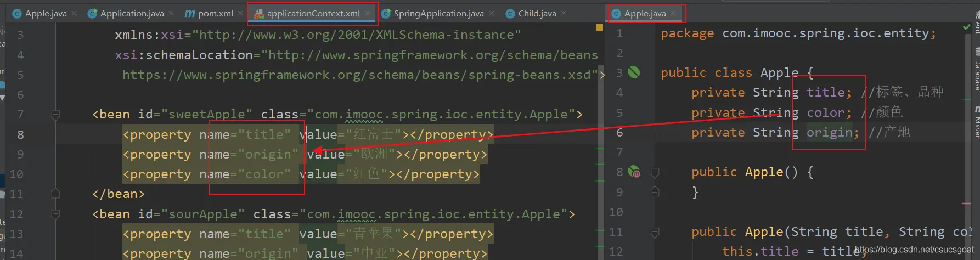Open the Maven tool window
The image size is (980, 260).
tap(977, 123)
